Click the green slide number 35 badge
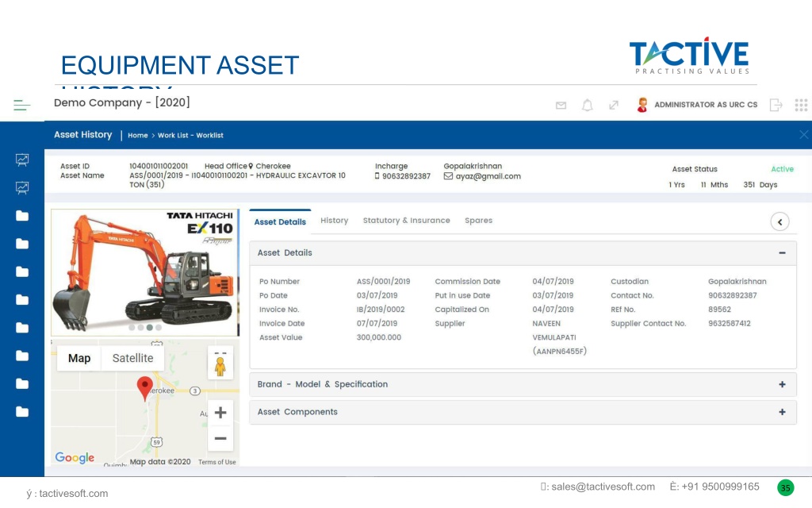This screenshot has height=508, width=812. pos(786,488)
